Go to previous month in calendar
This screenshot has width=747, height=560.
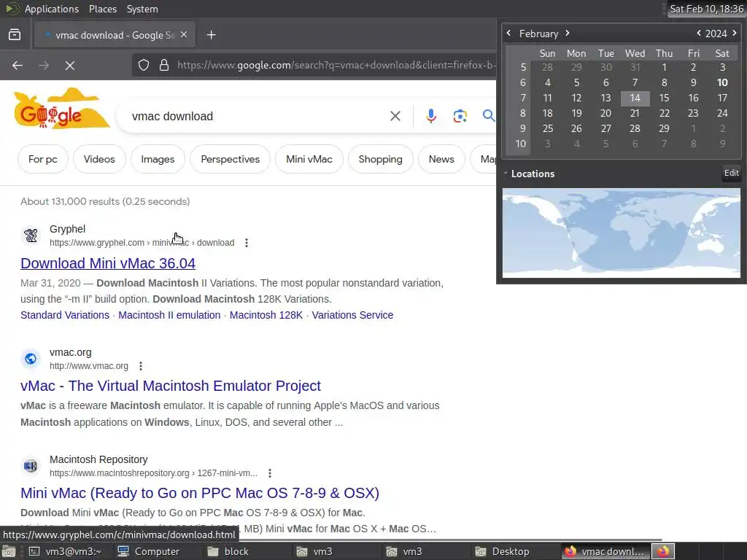[508, 34]
